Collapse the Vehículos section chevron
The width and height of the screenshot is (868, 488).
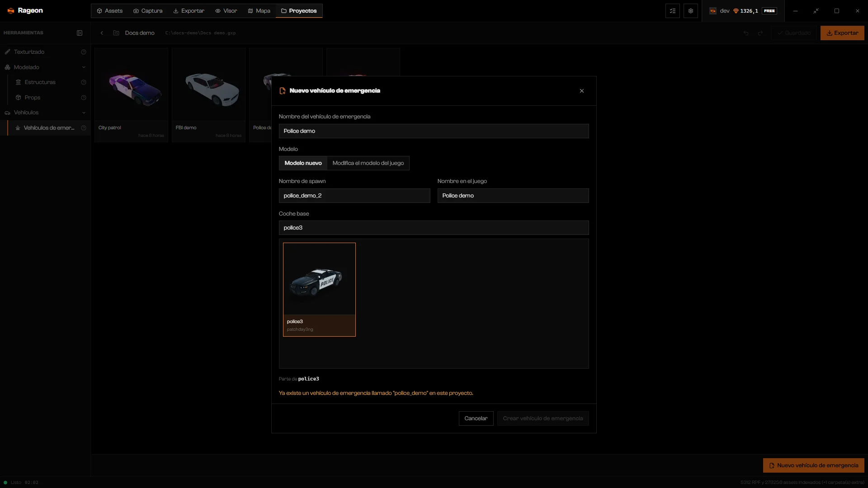[84, 113]
